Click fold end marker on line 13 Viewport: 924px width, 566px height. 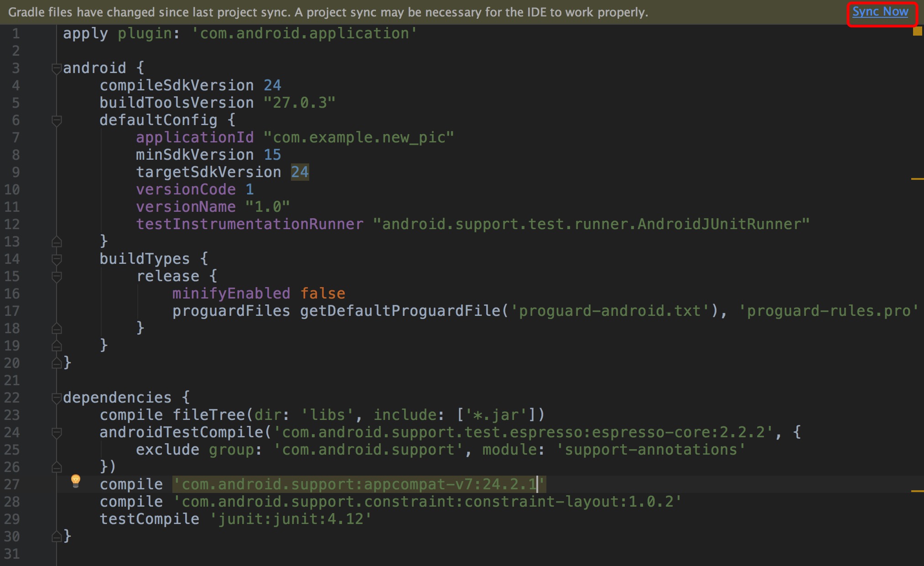(57, 241)
